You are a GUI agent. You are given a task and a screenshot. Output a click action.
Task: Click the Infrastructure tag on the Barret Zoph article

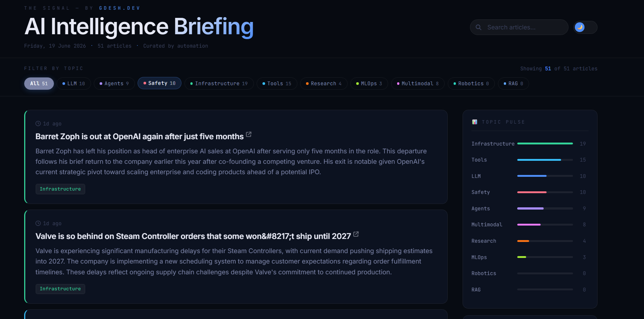tap(60, 189)
